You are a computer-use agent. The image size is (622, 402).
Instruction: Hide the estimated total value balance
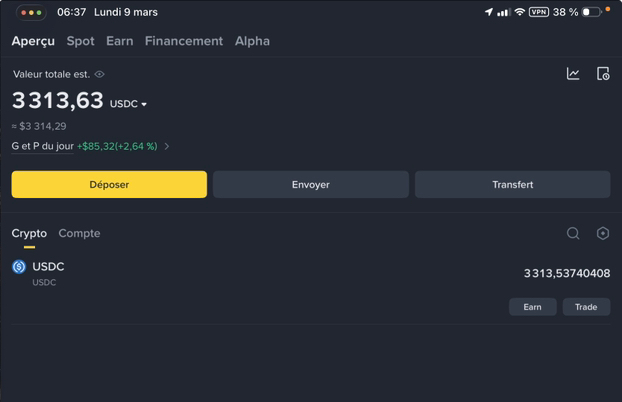pos(100,74)
